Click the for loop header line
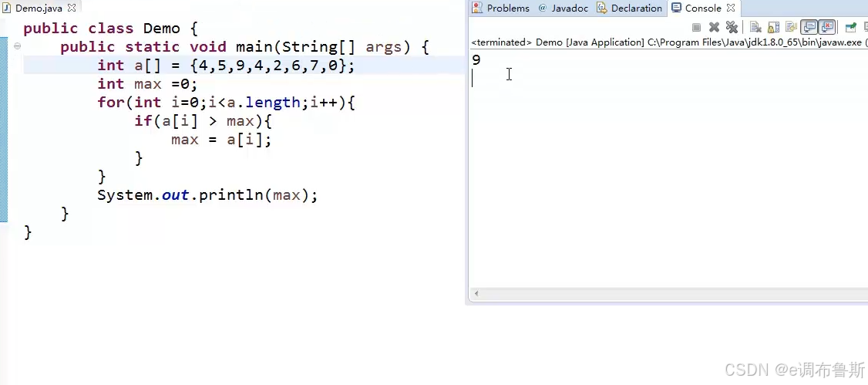This screenshot has width=868, height=385. (x=226, y=103)
